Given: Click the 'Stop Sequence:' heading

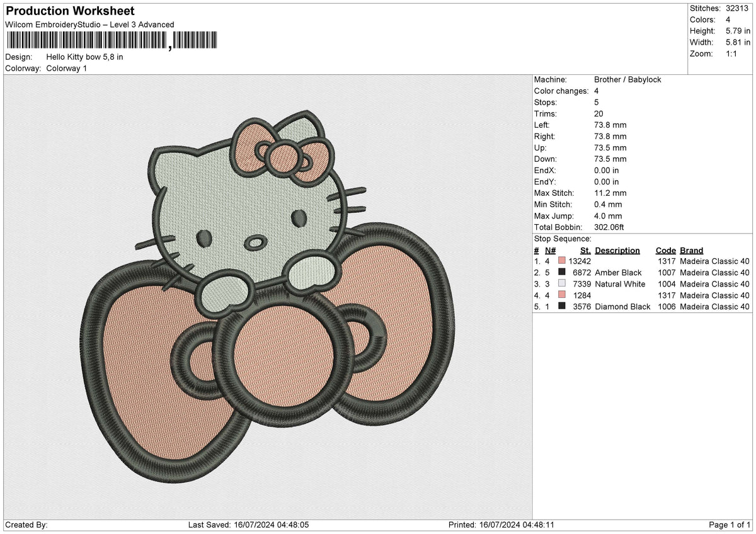Looking at the screenshot, I should click(x=563, y=239).
